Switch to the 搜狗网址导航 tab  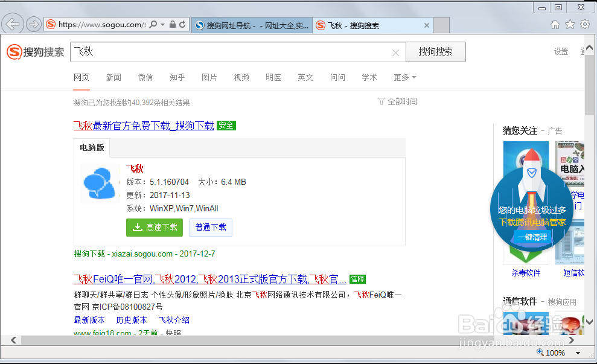coord(252,25)
